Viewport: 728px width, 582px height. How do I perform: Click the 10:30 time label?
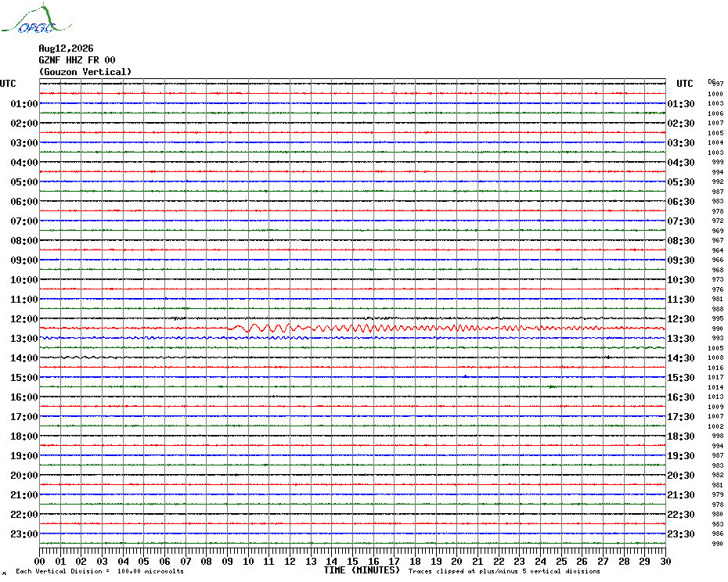click(681, 279)
